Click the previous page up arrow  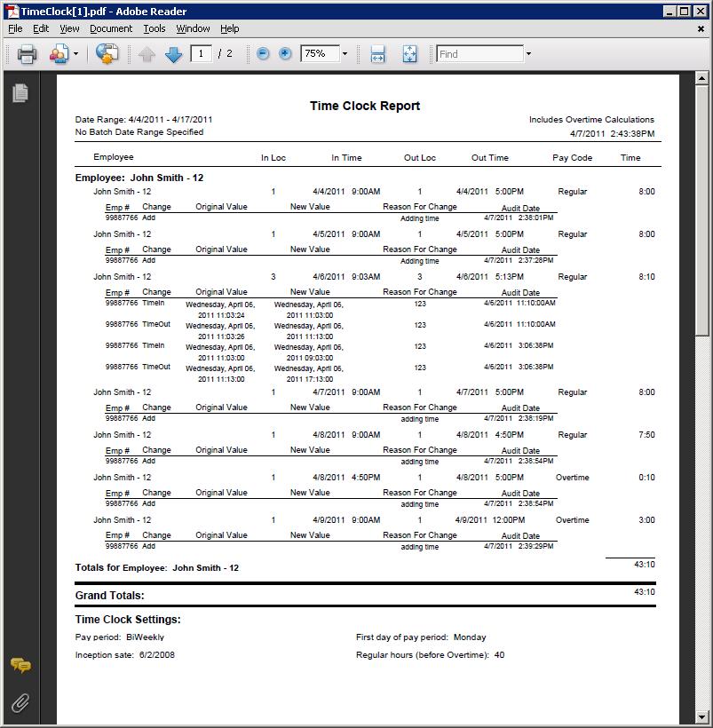[147, 54]
